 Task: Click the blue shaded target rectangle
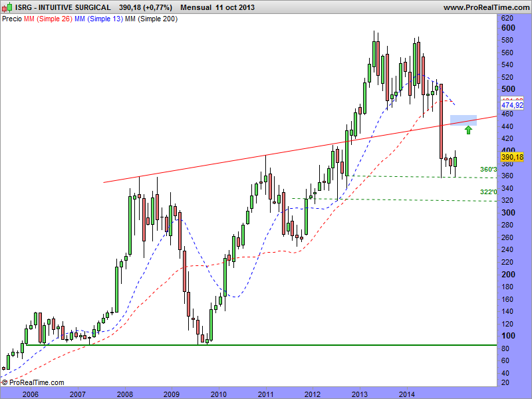464,120
